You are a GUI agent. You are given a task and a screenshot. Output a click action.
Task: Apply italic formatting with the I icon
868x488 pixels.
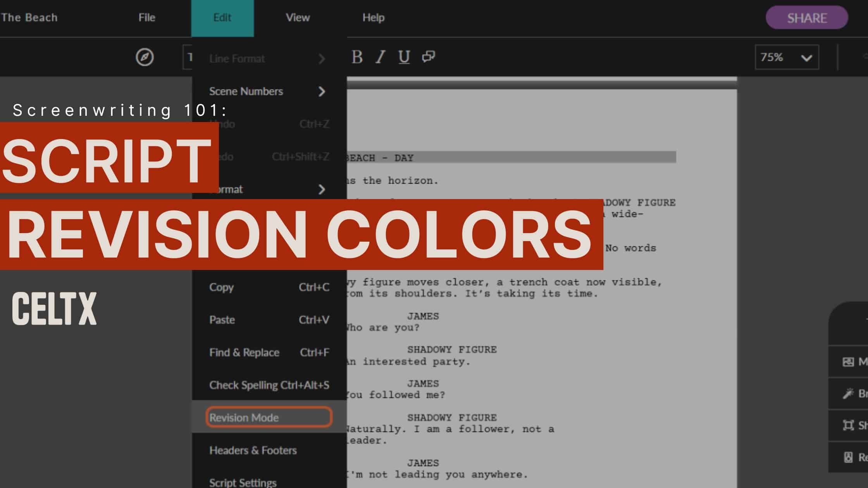pos(380,57)
